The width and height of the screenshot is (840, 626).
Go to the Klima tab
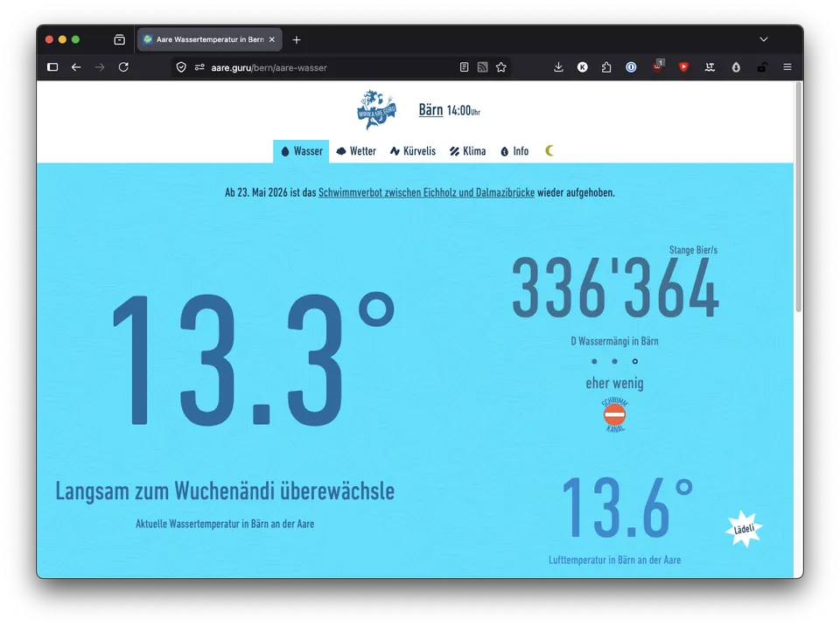[x=467, y=151]
